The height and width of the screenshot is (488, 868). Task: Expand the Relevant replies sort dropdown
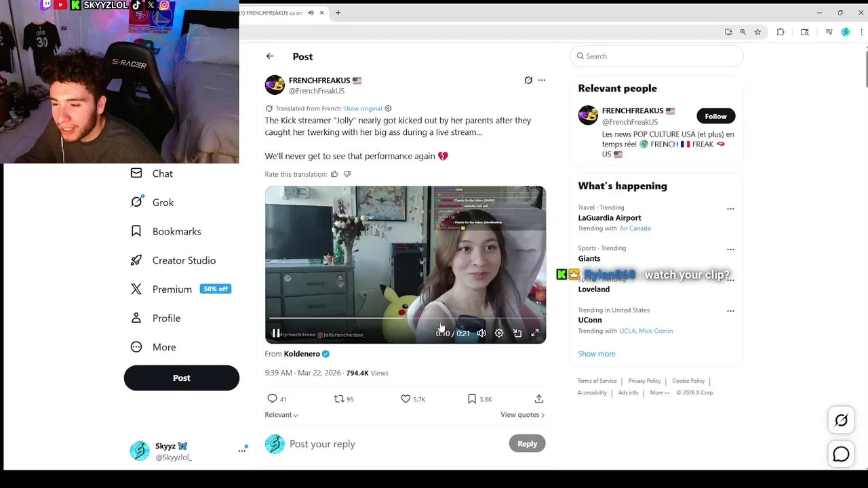[x=281, y=415]
